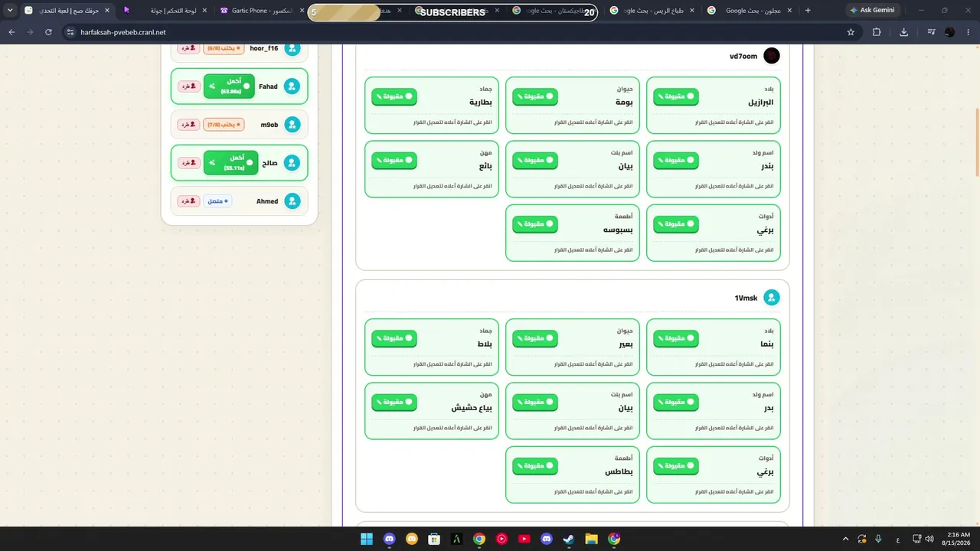Image resolution: width=980 pixels, height=551 pixels.
Task: Toggle مقبولة status for بلاط answer
Action: [394, 338]
